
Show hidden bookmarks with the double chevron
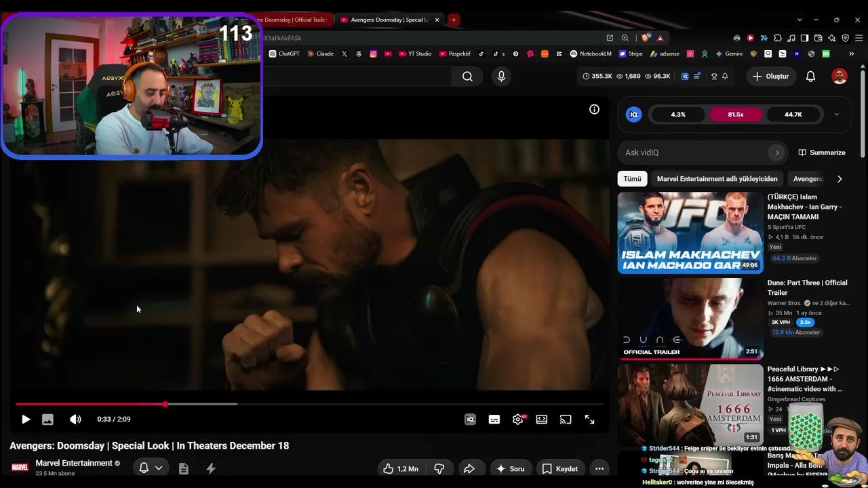(851, 54)
